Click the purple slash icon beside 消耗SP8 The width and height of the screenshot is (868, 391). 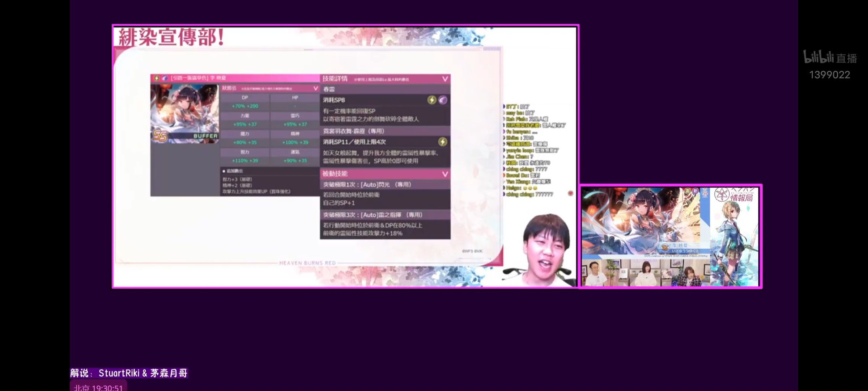point(443,100)
